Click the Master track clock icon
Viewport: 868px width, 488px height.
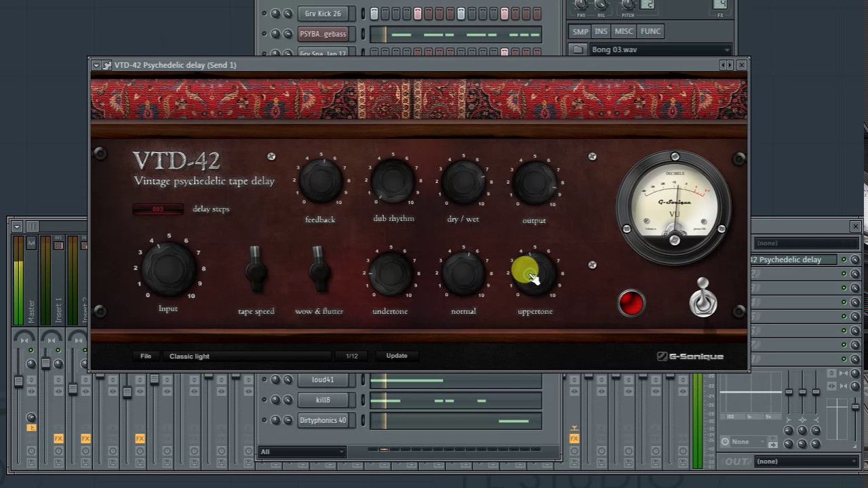click(31, 451)
